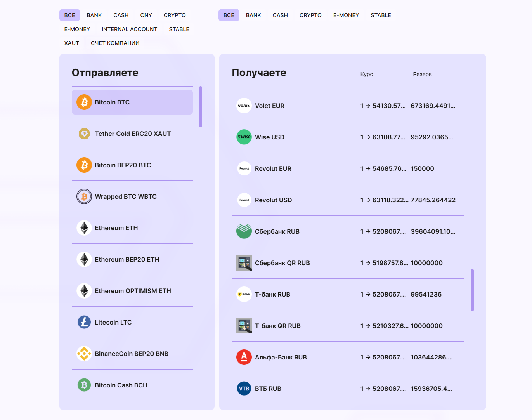The width and height of the screenshot is (532, 420).
Task: Click the Bitcoin BEP20 BTC label
Action: click(x=123, y=165)
